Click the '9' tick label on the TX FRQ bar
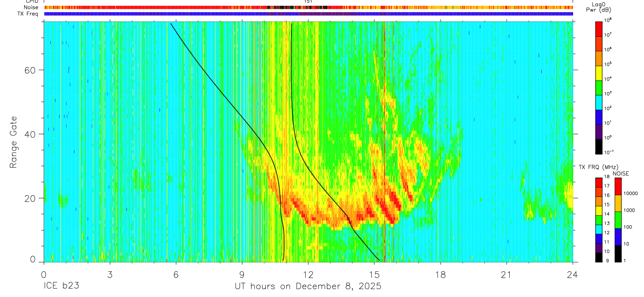The image size is (644, 297). tap(607, 260)
